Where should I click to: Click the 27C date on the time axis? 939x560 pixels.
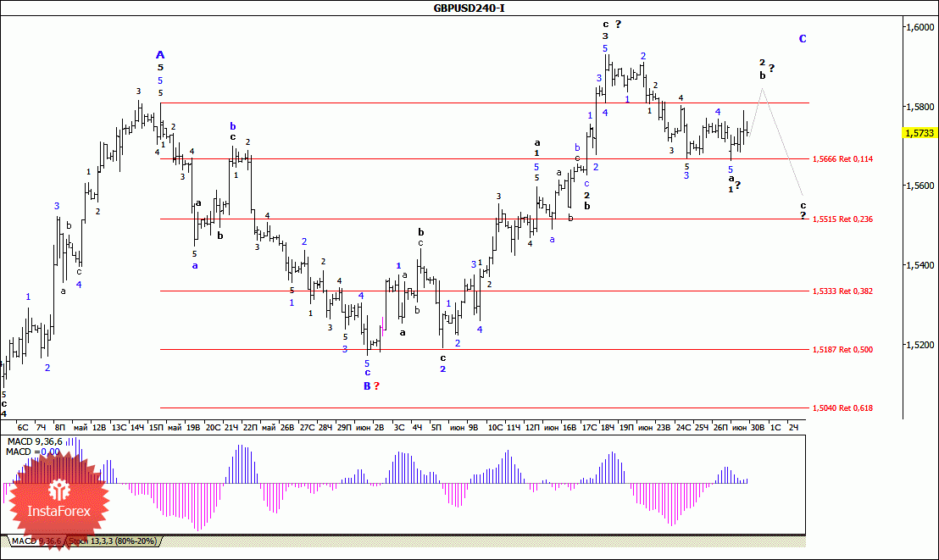click(307, 427)
